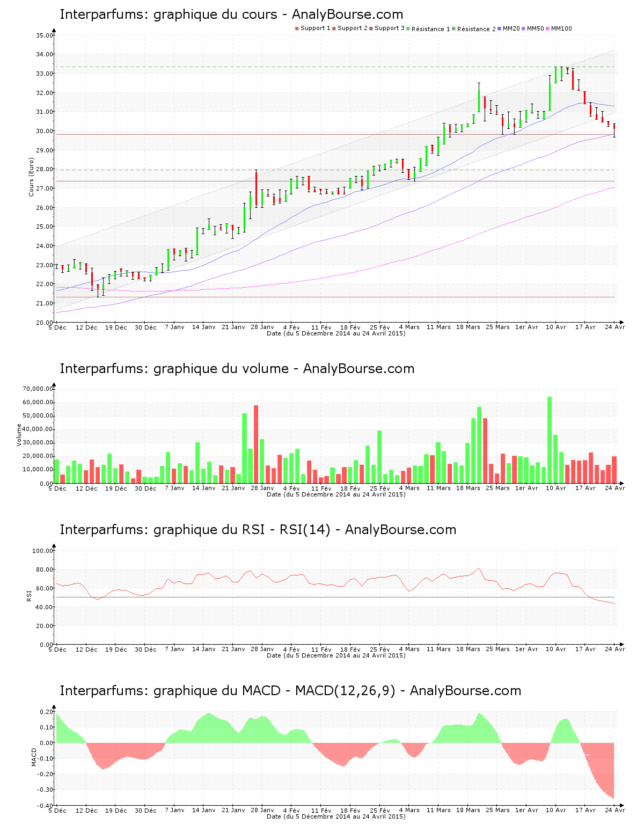The image size is (644, 832).
Task: Select the Résistance 1 legend entry
Action: point(428,29)
